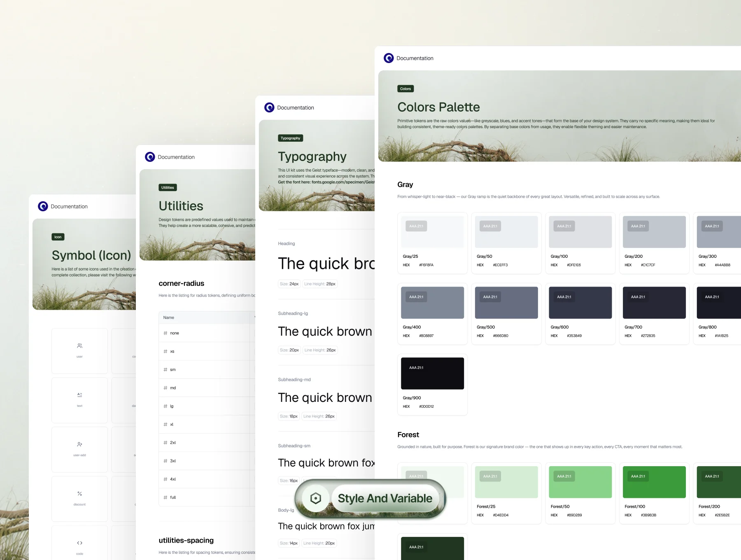Pick the Gray/25 color swatch
The width and height of the screenshot is (741, 560).
(x=432, y=232)
